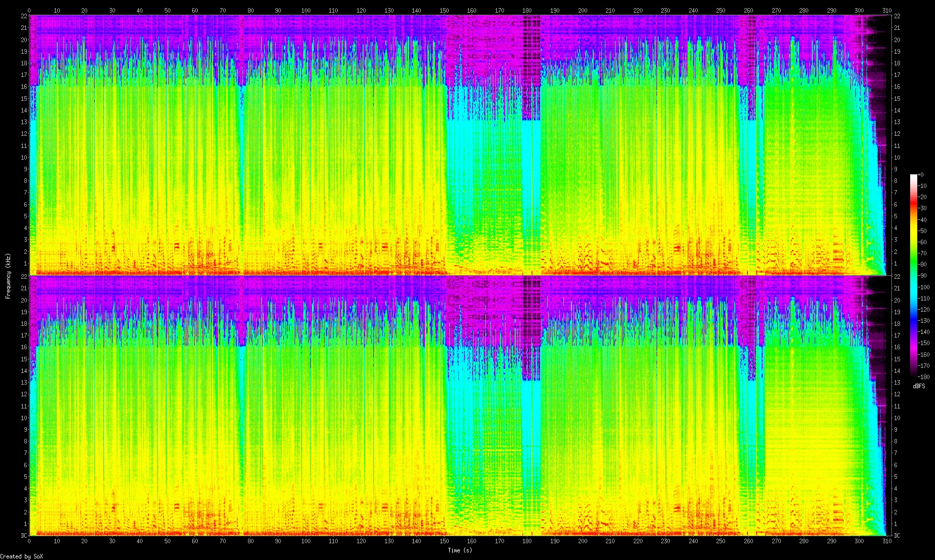This screenshot has width=935, height=560.
Task: Click the 5 kHz tick on lower-right frequency axis
Action: coord(896,477)
